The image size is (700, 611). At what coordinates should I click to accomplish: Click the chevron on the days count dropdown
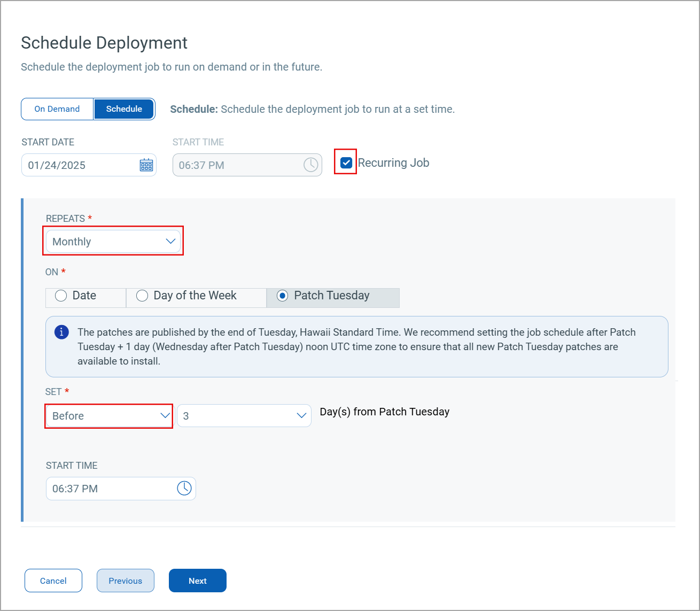tap(300, 415)
